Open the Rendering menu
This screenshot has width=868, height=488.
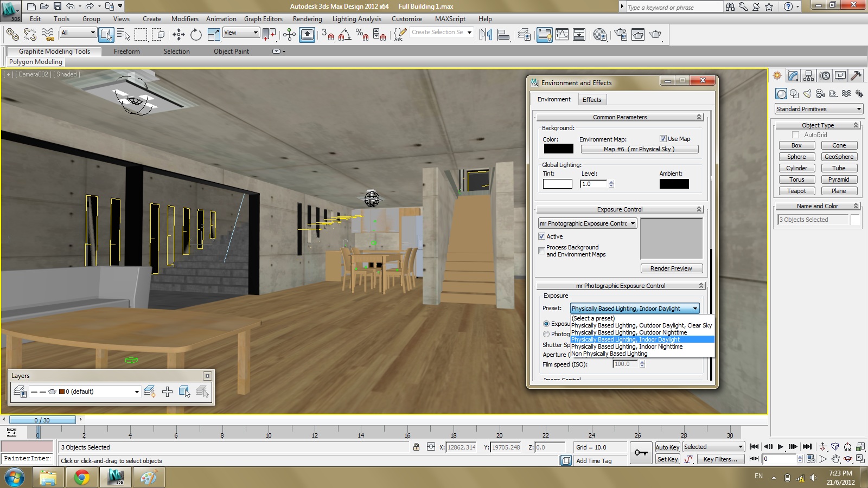pos(307,19)
